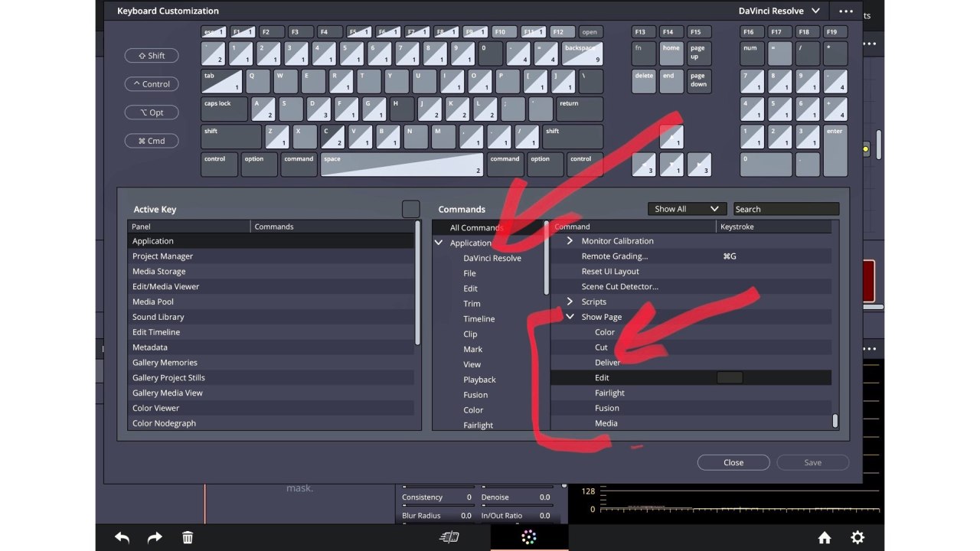This screenshot has height=551, width=980.
Task: Select the Remote Grading command row
Action: tap(691, 256)
